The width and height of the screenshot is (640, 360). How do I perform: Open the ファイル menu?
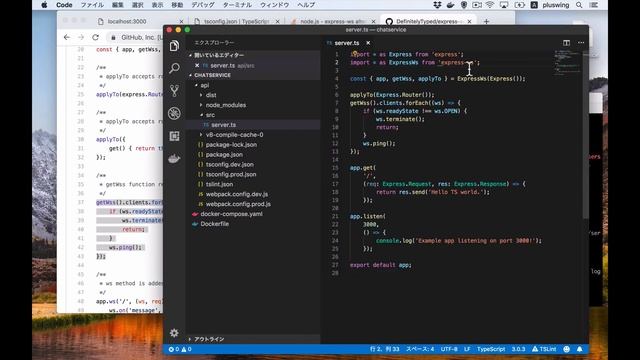92,5
